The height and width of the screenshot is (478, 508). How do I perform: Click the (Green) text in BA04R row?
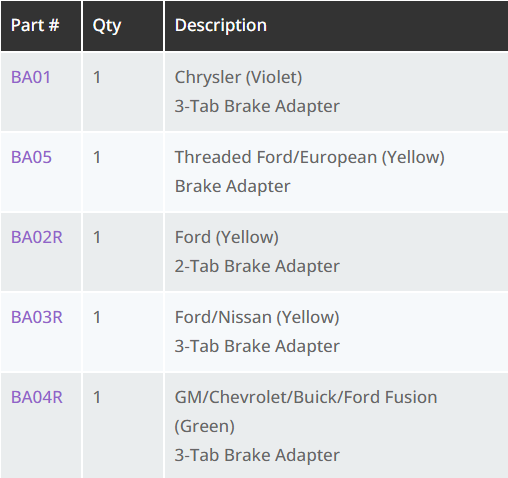[x=205, y=426]
